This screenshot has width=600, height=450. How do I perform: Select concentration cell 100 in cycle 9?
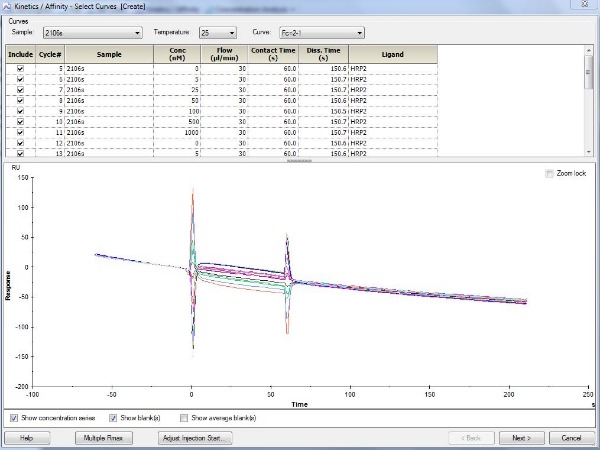coord(177,111)
